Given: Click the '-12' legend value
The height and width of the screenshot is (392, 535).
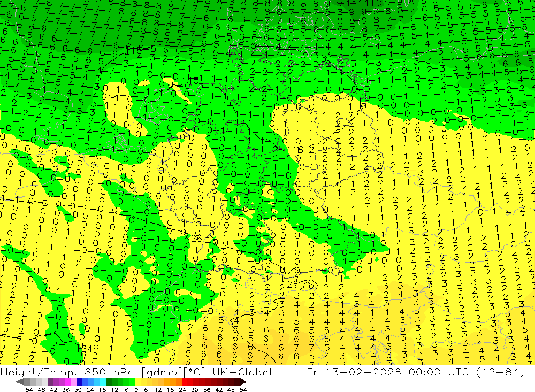Looking at the screenshot, I should click(x=112, y=390).
